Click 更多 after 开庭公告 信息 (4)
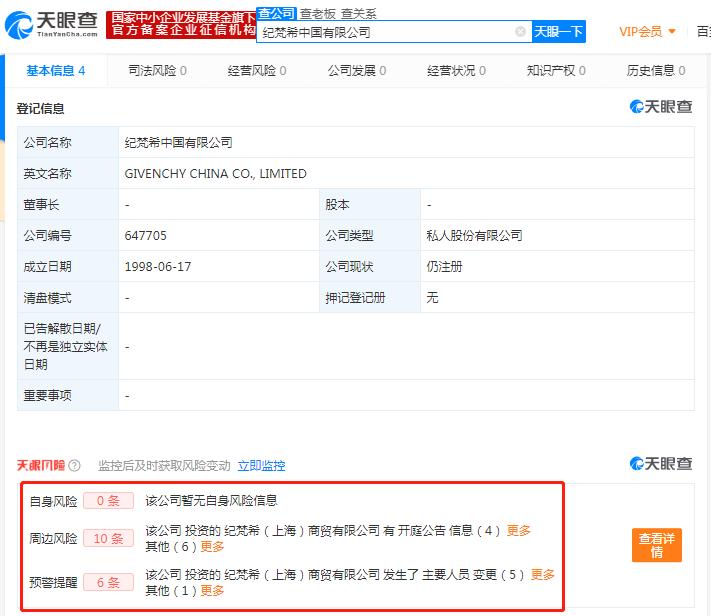The height and width of the screenshot is (616, 711). tap(519, 530)
